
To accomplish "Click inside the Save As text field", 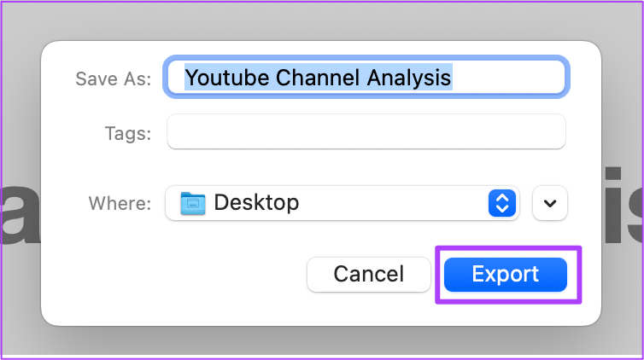I will [366, 77].
